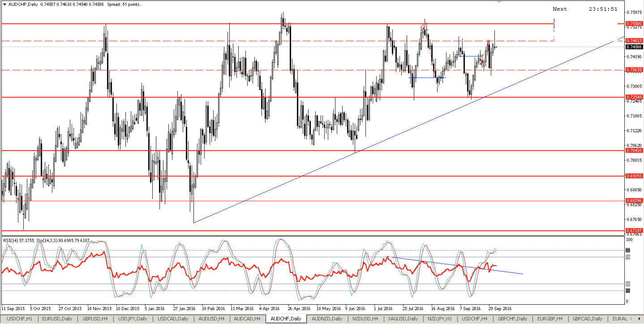This screenshot has height=324, width=644.
Task: Open the GBPCHF,Daily chart tab
Action: click(x=512, y=319)
